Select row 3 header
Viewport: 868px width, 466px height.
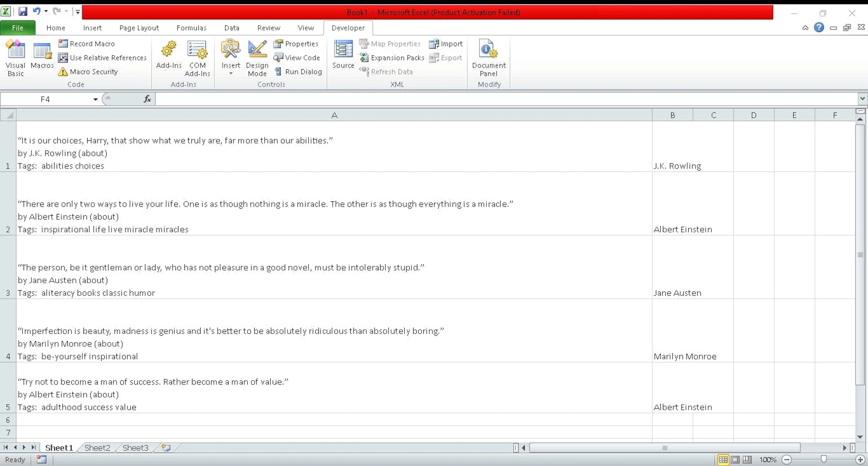(x=8, y=267)
